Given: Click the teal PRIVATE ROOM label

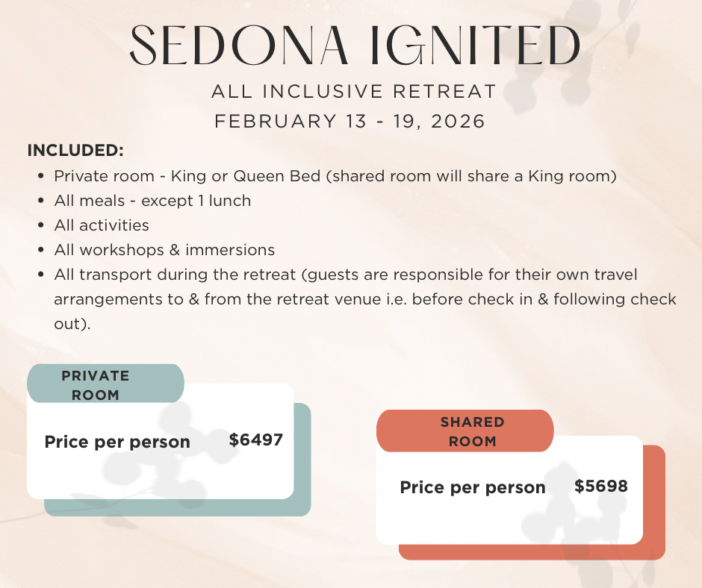Looking at the screenshot, I should (x=96, y=384).
